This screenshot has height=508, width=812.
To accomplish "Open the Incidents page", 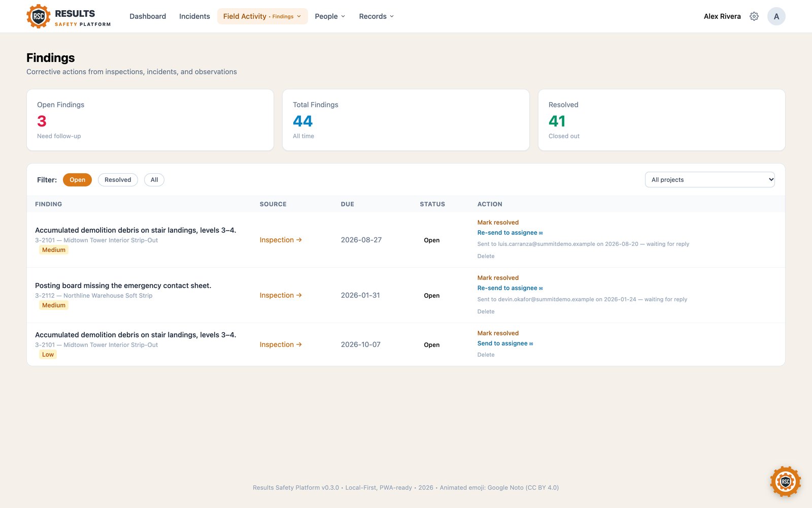I will tap(194, 16).
